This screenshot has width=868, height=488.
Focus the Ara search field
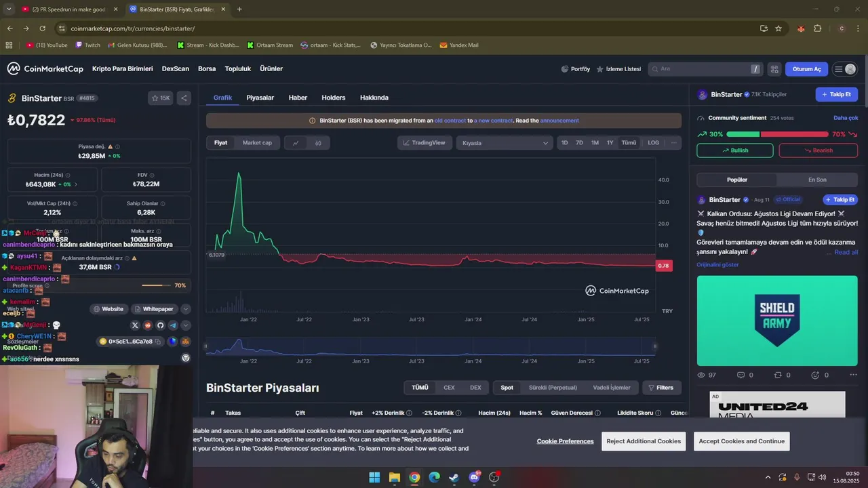point(705,69)
